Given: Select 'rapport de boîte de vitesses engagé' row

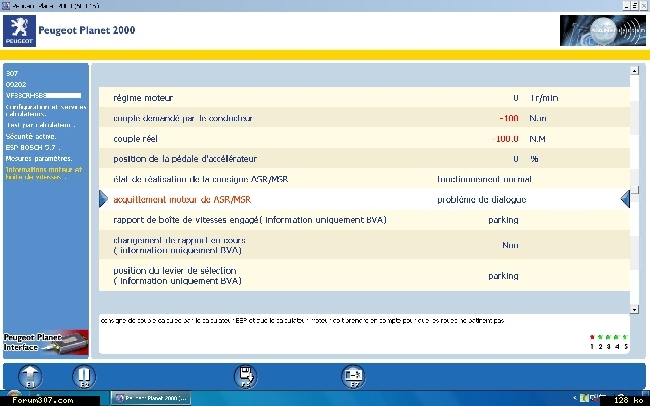Looking at the screenshot, I should click(364, 220).
